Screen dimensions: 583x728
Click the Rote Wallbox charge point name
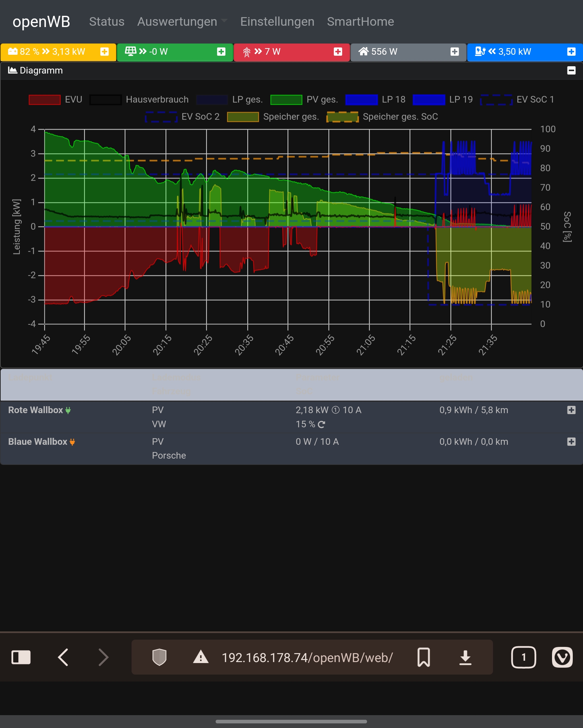36,410
